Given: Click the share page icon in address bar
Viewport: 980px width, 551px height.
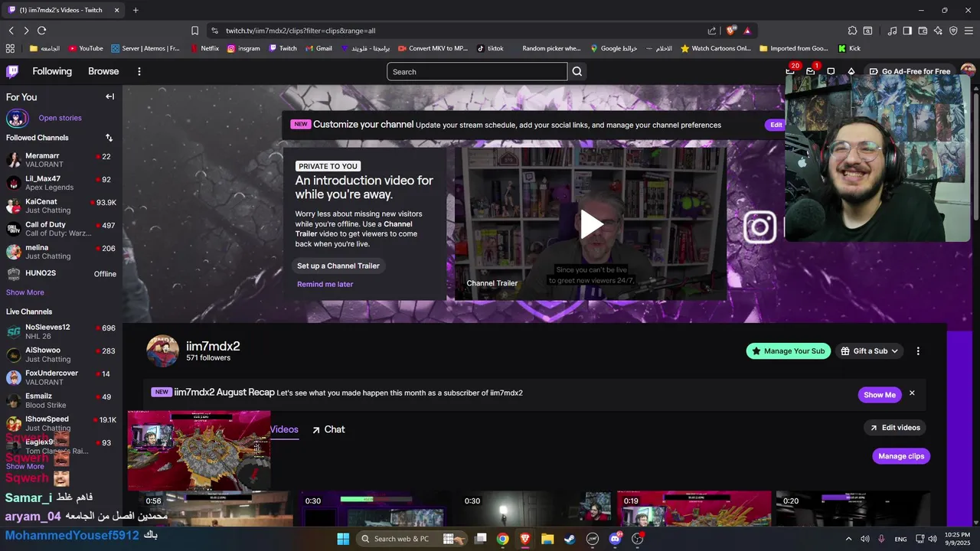Looking at the screenshot, I should coord(712,31).
